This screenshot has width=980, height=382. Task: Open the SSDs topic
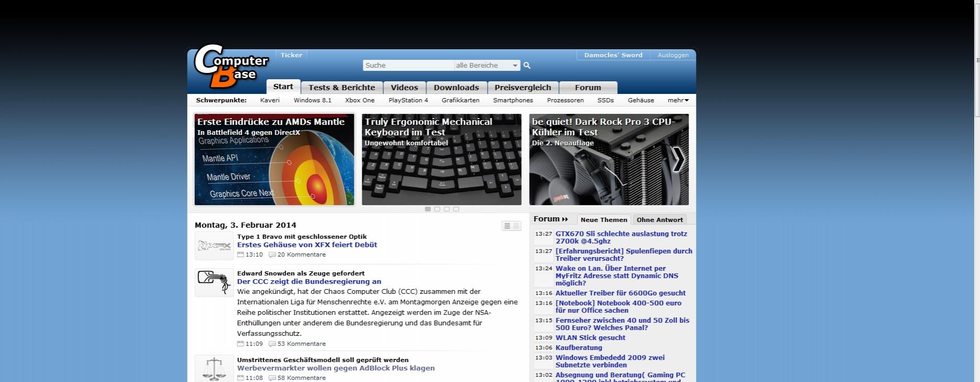pos(605,100)
